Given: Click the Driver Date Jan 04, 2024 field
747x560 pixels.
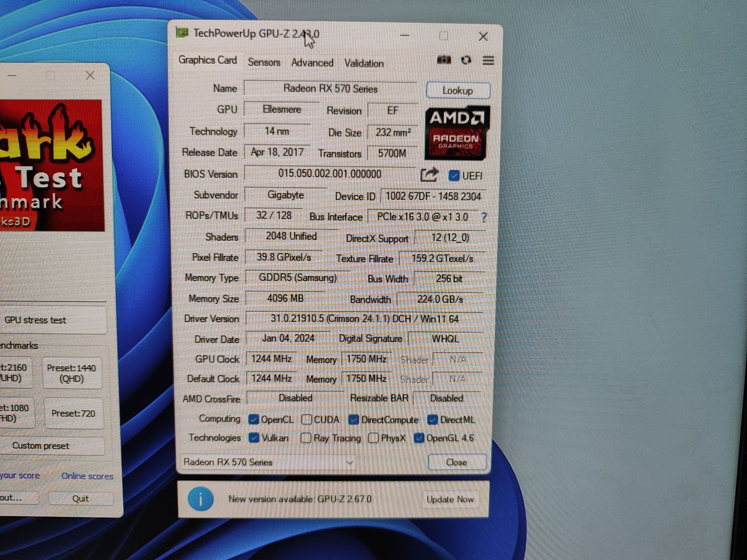Looking at the screenshot, I should [x=288, y=338].
